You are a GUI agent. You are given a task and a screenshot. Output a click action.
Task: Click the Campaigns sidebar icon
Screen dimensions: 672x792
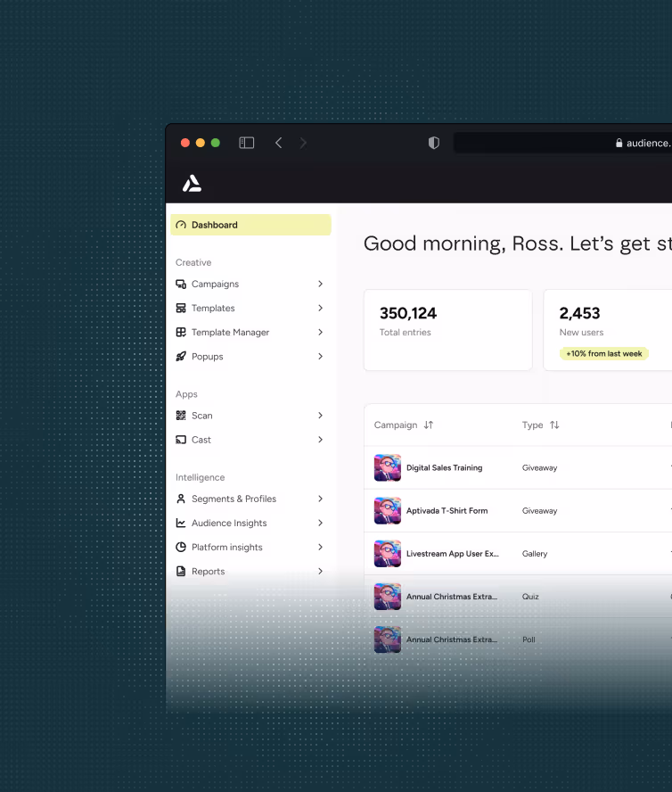tap(181, 284)
